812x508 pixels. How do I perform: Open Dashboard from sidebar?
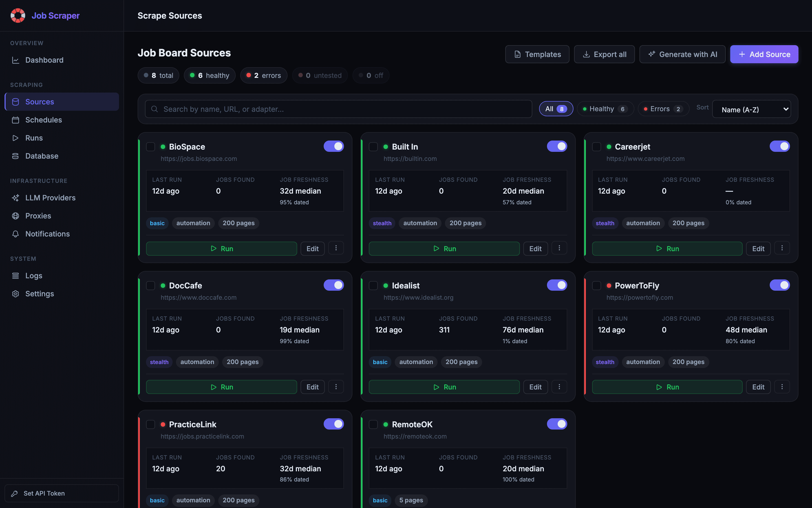click(x=62, y=60)
